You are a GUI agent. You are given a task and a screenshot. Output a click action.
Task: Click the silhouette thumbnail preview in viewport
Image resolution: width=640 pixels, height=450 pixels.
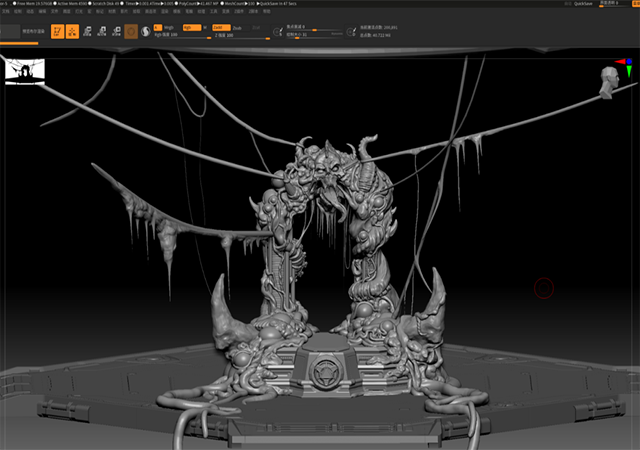pyautogui.click(x=23, y=69)
